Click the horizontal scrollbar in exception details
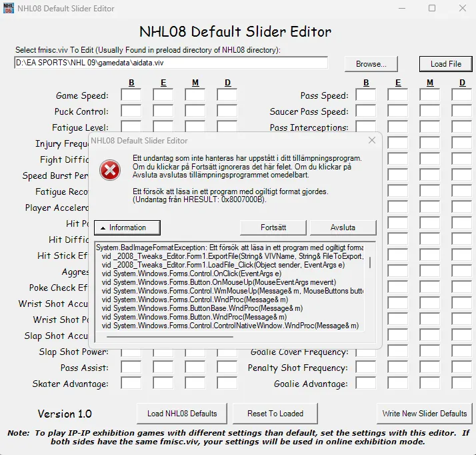This screenshot has height=455, width=476. 170,337
